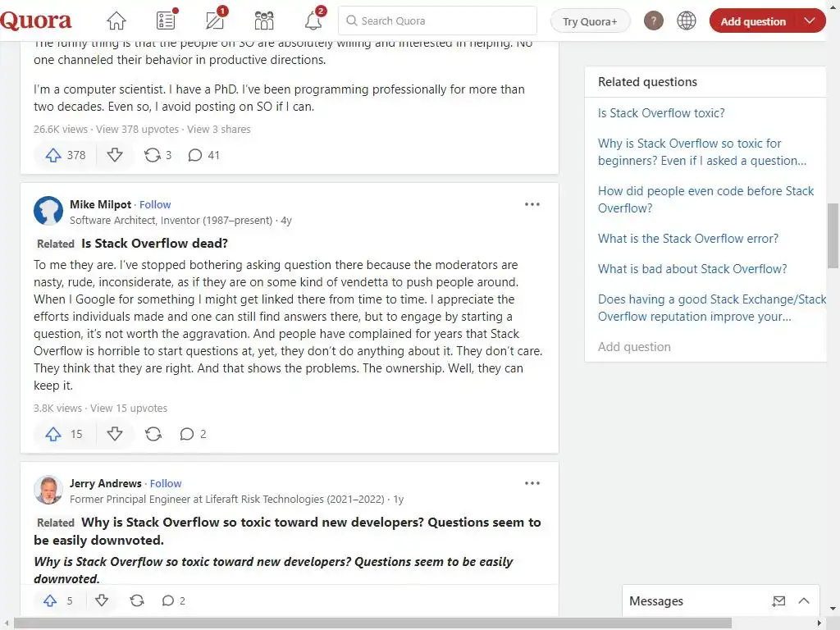Open related question 'Is Stack Overflow toxic?'
The height and width of the screenshot is (630, 840).
pyautogui.click(x=661, y=113)
